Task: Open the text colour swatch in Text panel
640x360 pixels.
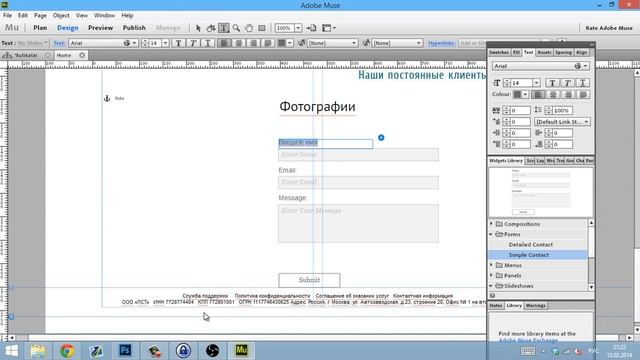Action: [520, 95]
